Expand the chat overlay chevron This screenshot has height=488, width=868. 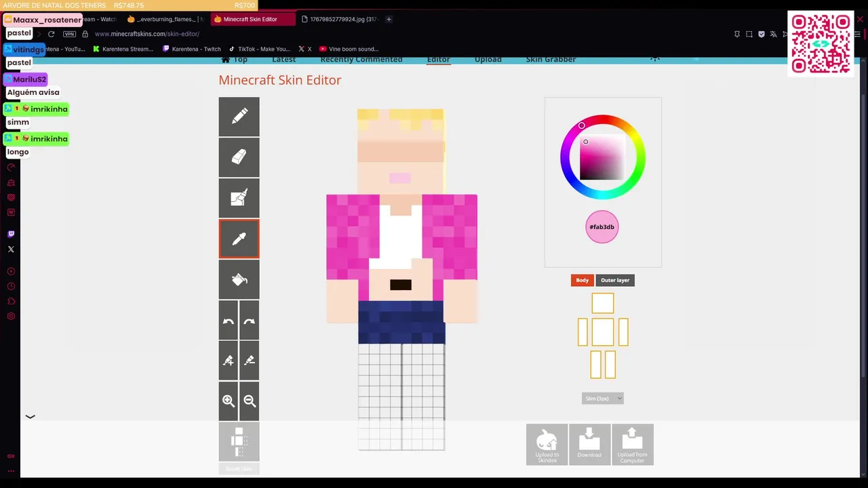coord(30,417)
